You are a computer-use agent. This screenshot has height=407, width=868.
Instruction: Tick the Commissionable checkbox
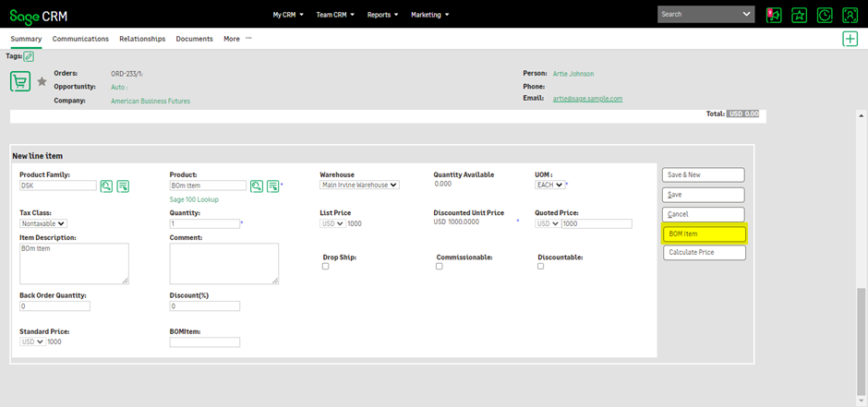pyautogui.click(x=439, y=266)
